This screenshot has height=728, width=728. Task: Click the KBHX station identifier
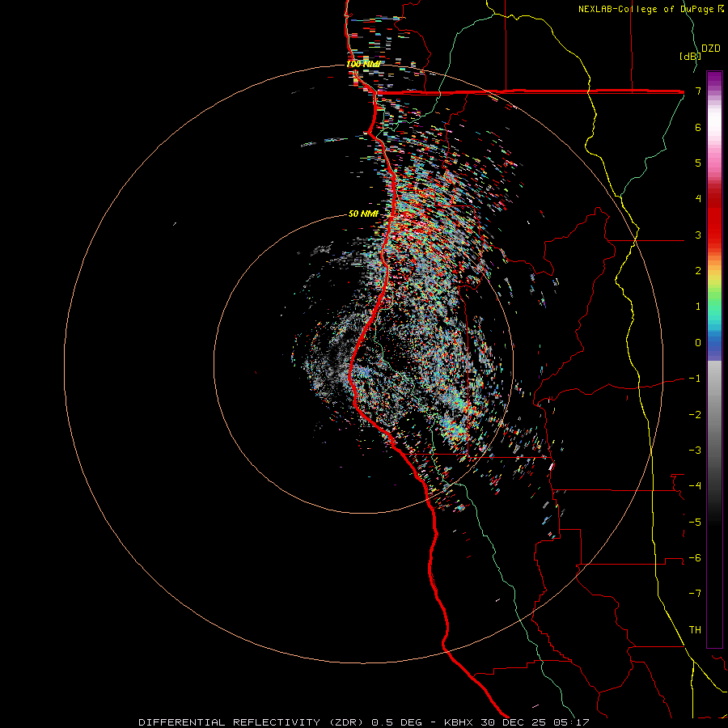pos(460,722)
